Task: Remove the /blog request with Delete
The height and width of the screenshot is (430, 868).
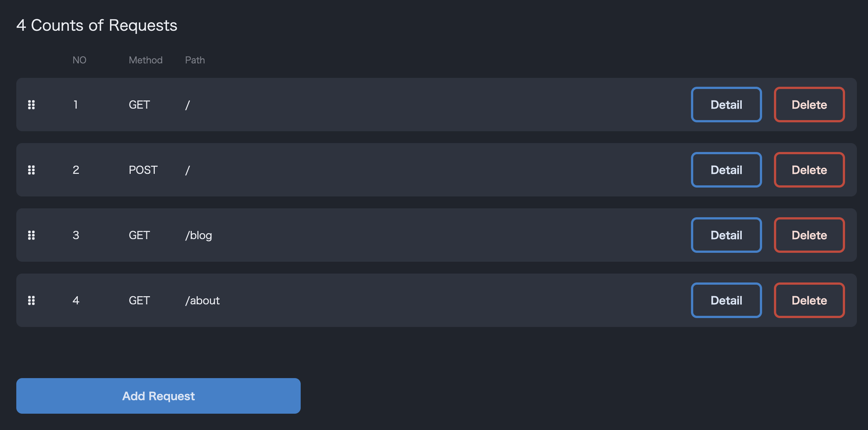Action: [809, 235]
